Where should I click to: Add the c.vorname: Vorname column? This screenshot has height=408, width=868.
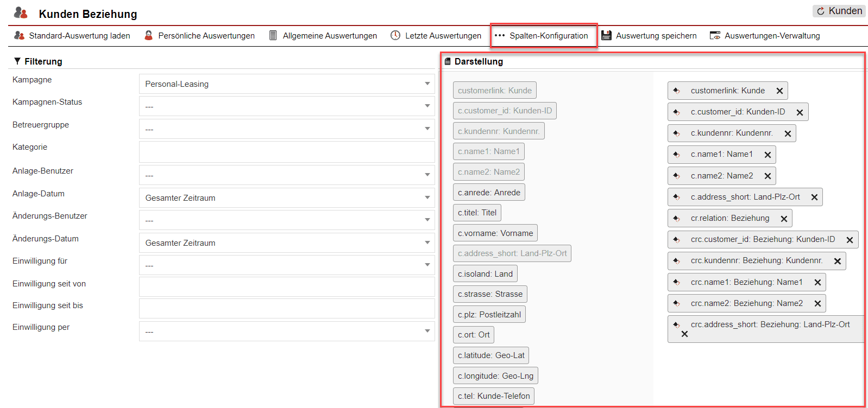(495, 233)
